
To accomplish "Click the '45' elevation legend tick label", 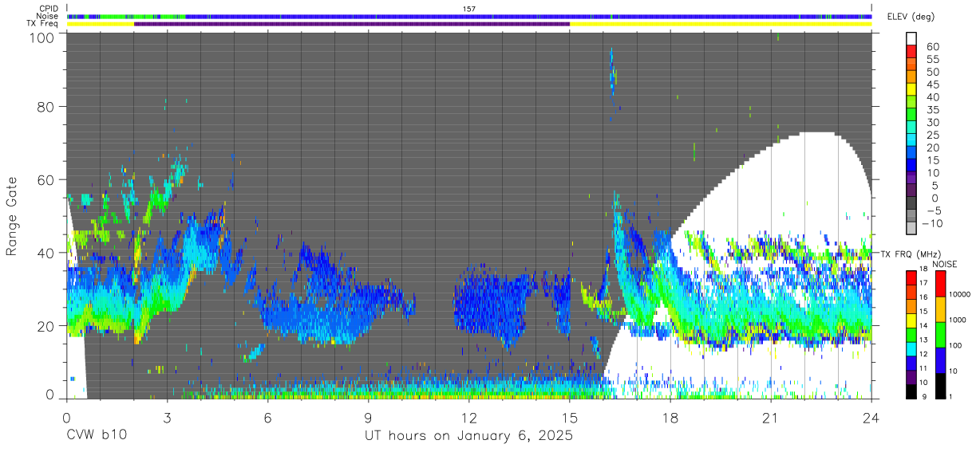I will tap(931, 85).
